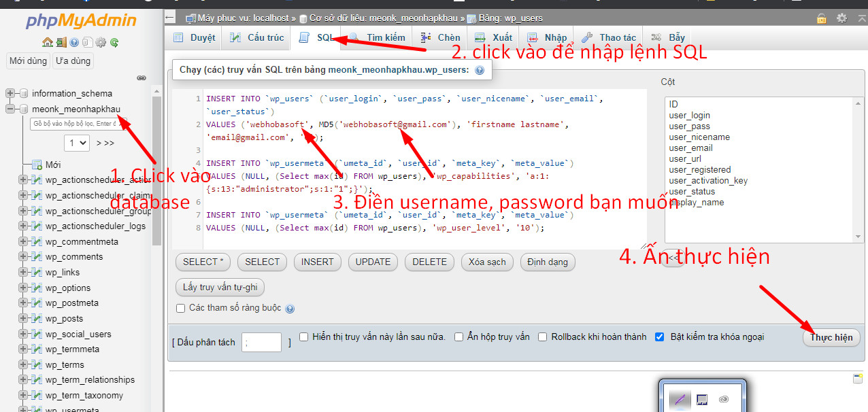Click the Dấu phân tách delimiter field

(261, 342)
